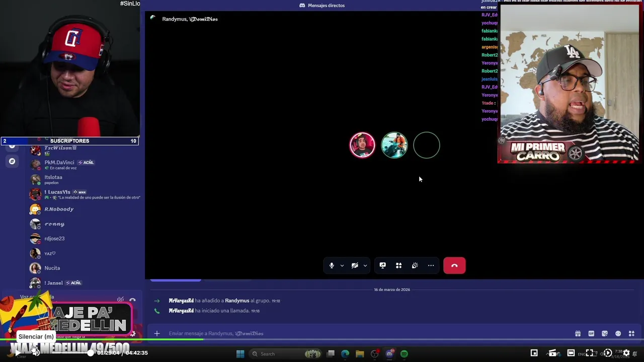This screenshot has width=644, height=362.
Task: Open the Windows Start menu
Action: pyautogui.click(x=240, y=354)
